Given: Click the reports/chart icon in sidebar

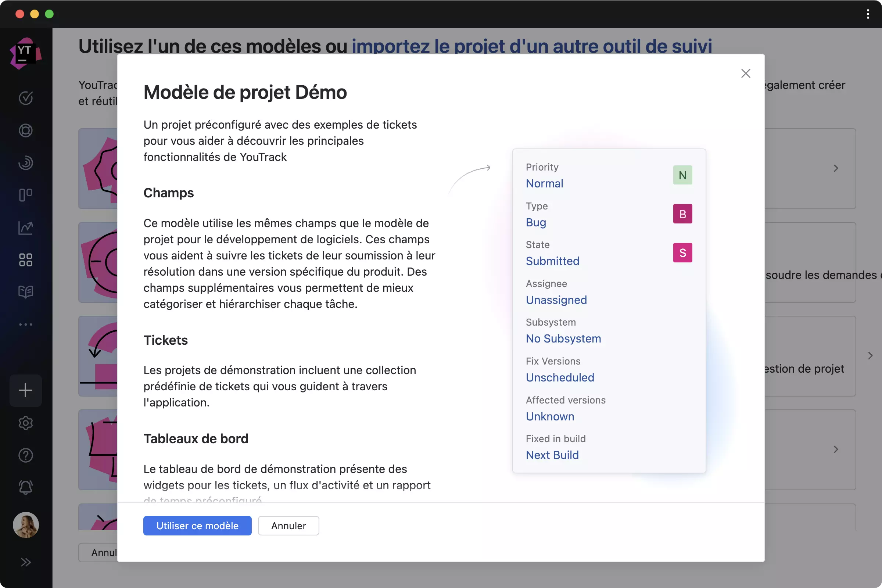Looking at the screenshot, I should point(26,228).
